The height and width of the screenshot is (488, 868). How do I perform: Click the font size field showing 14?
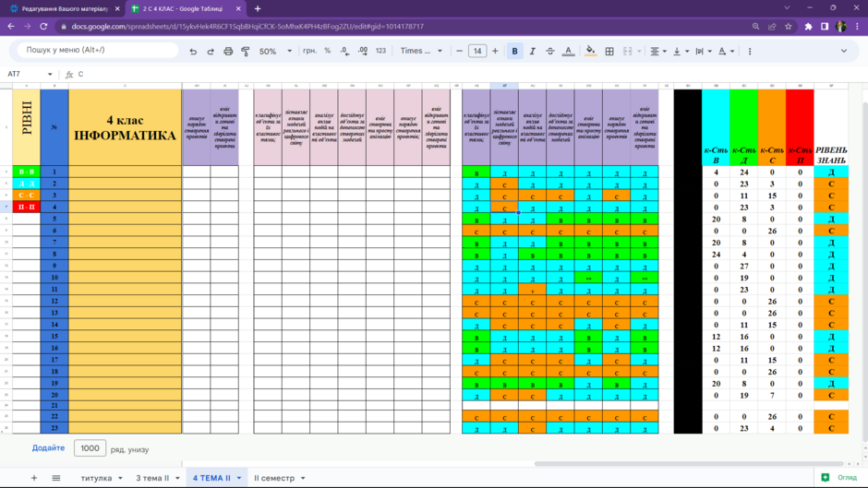pyautogui.click(x=477, y=51)
